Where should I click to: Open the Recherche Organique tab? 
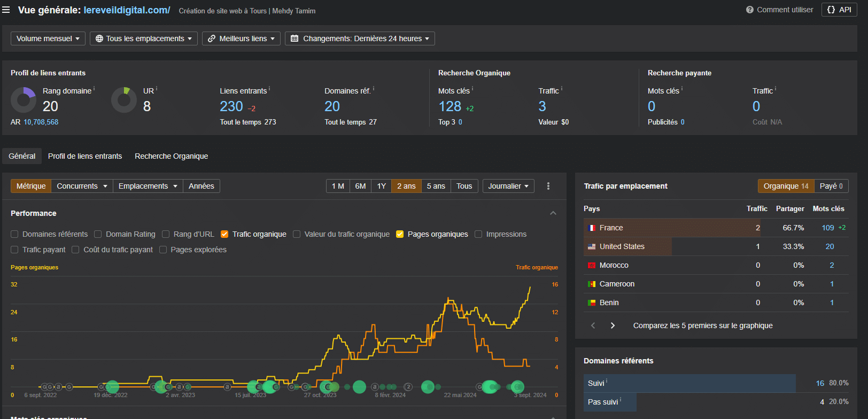(x=171, y=156)
